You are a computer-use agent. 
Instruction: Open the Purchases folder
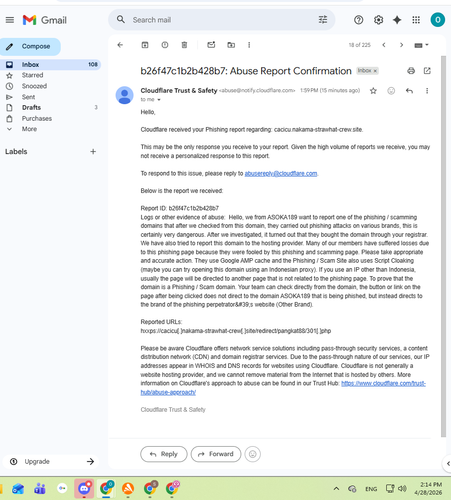click(x=37, y=118)
